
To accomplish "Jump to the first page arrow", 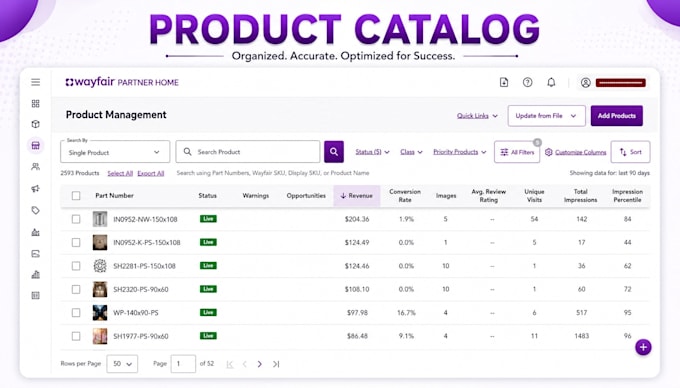I will (230, 364).
